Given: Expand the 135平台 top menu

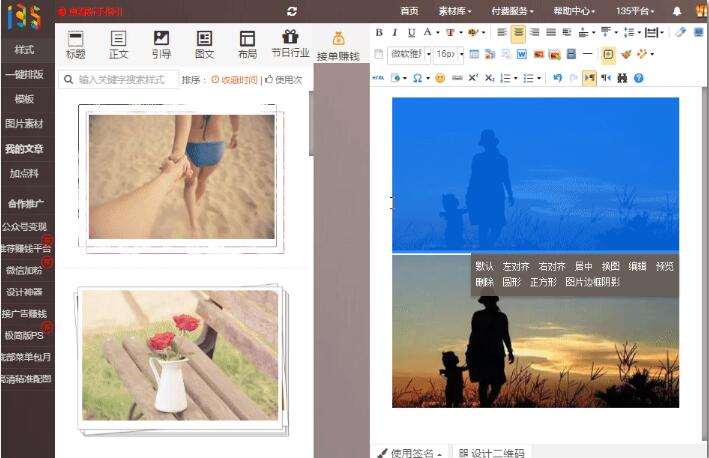Looking at the screenshot, I should click(x=635, y=11).
